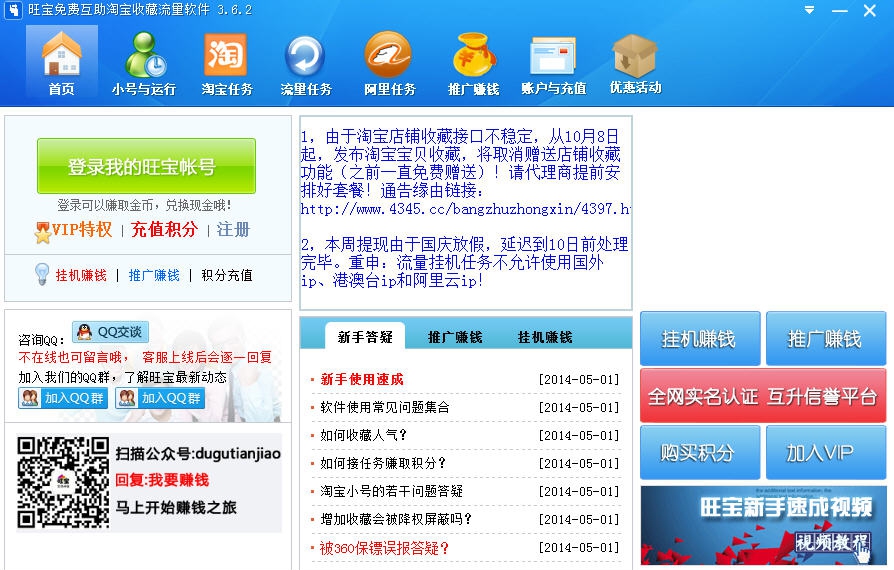This screenshot has height=570, width=894.
Task: Click the app logo in title bar
Action: pyautogui.click(x=13, y=10)
